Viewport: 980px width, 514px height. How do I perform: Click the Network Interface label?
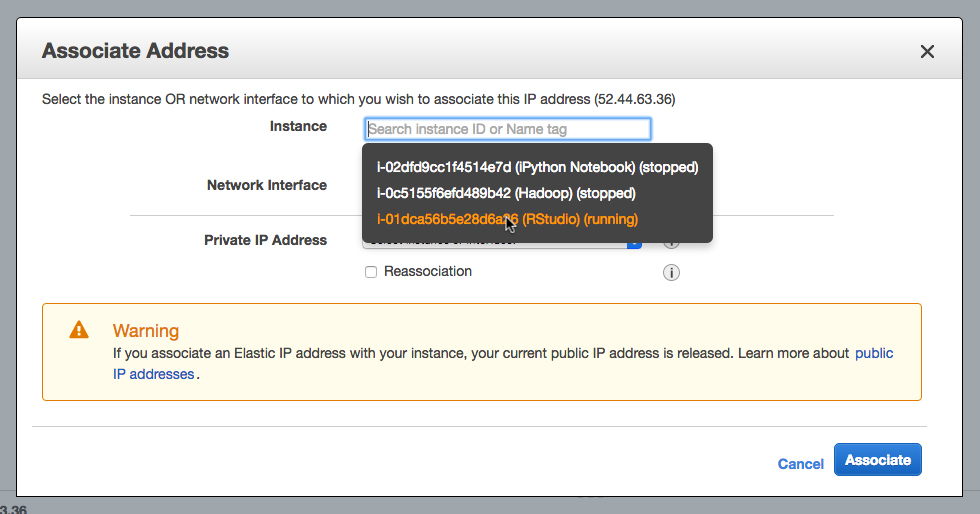pyautogui.click(x=266, y=185)
